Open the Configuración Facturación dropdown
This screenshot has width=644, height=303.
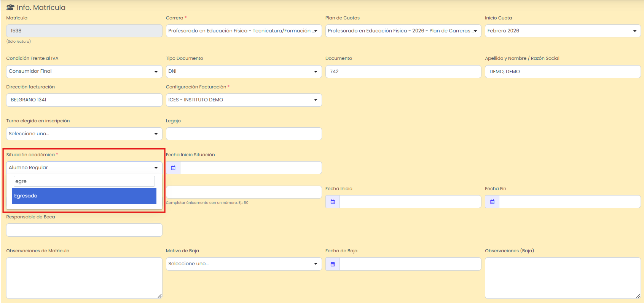coord(244,100)
